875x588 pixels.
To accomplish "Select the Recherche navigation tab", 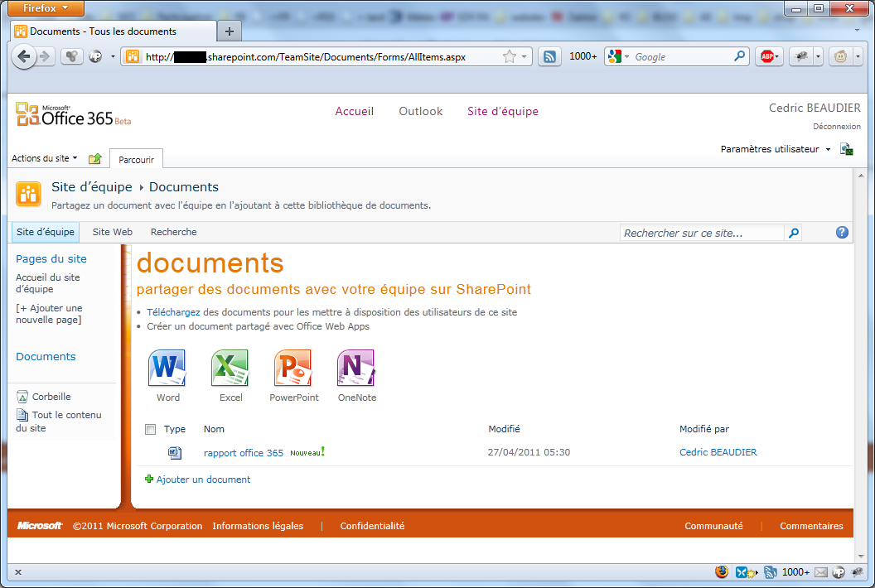I will 173,232.
